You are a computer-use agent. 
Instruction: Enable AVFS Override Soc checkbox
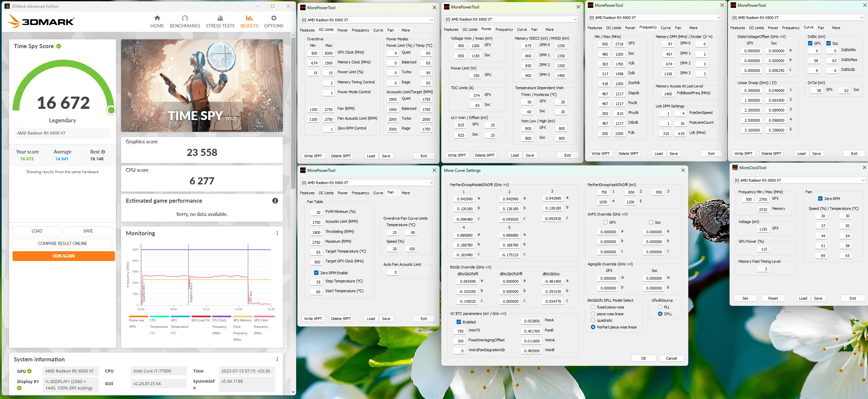651,222
